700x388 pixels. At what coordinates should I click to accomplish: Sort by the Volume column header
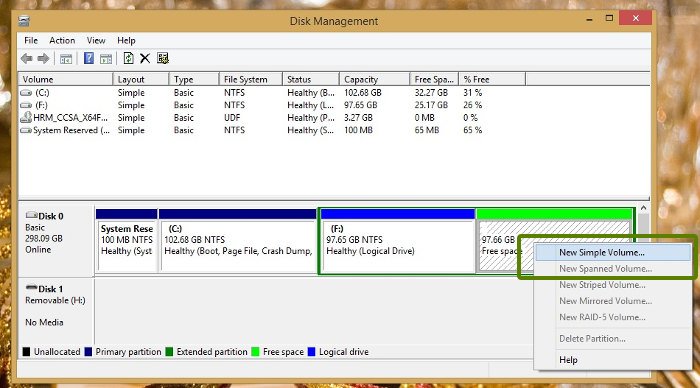pyautogui.click(x=65, y=79)
